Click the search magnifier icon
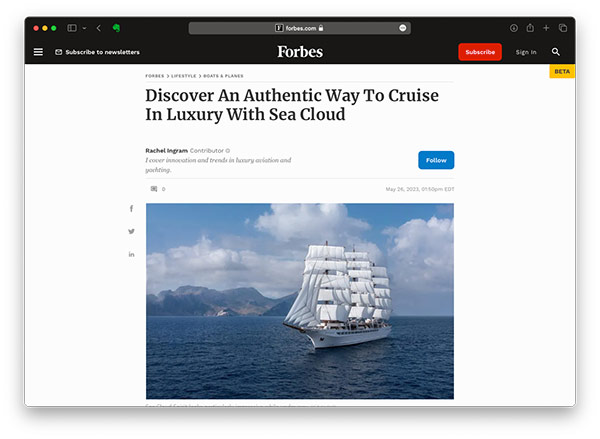The width and height of the screenshot is (600, 439). [556, 52]
